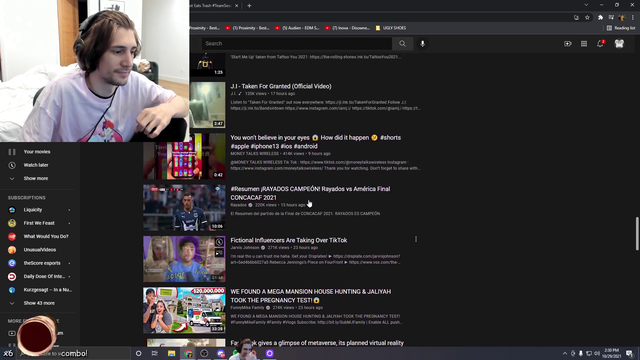Open the Fictional Influencers video thumbnail

[x=184, y=259]
